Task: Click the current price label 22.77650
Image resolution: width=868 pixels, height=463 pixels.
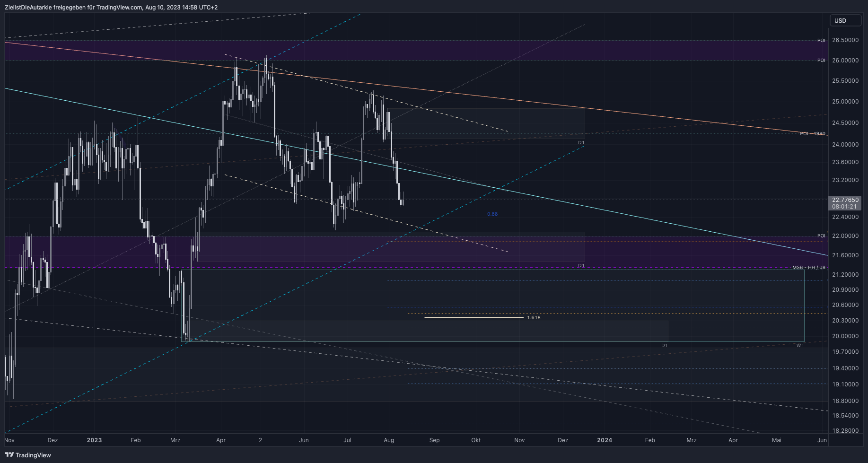Action: point(845,200)
